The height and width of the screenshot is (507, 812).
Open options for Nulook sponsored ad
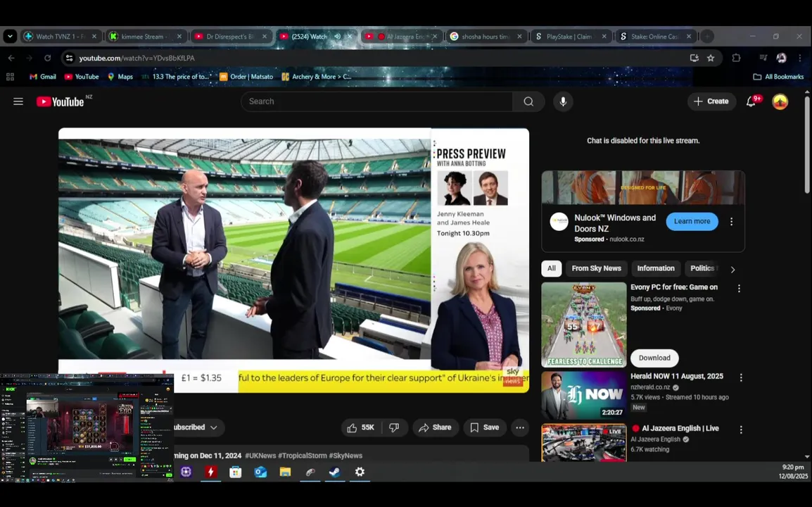pos(731,222)
